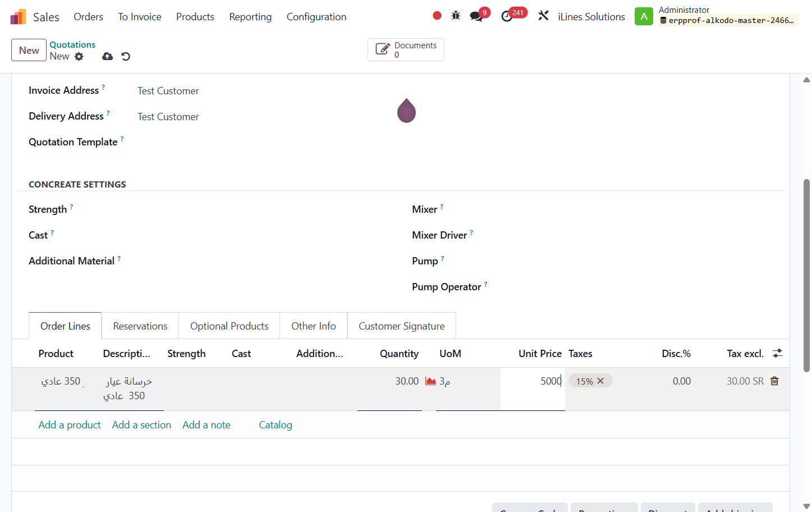Image resolution: width=812 pixels, height=512 pixels.
Task: Switch to the Reservations tab
Action: pos(140,326)
